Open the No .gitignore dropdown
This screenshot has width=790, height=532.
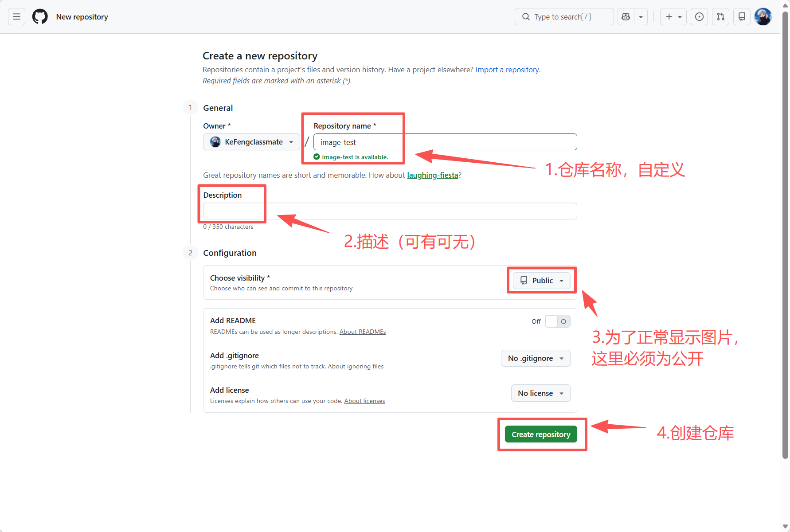tap(536, 358)
